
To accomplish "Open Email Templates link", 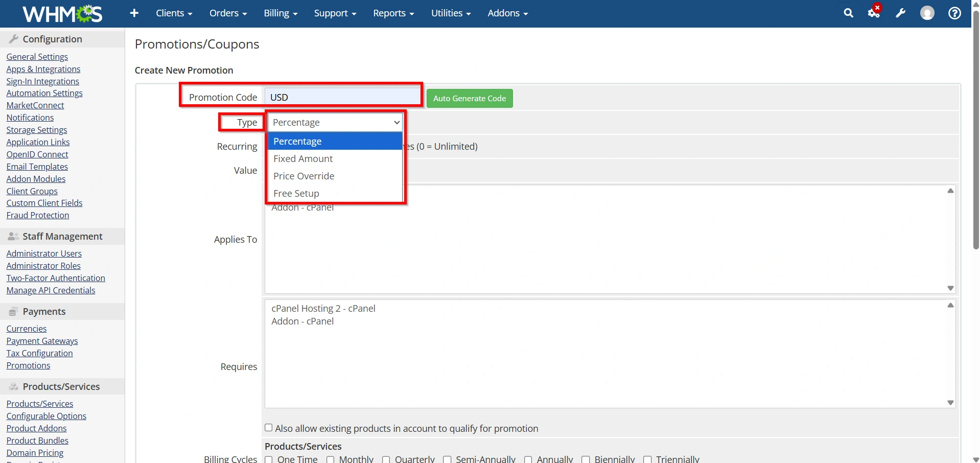I will tap(37, 167).
